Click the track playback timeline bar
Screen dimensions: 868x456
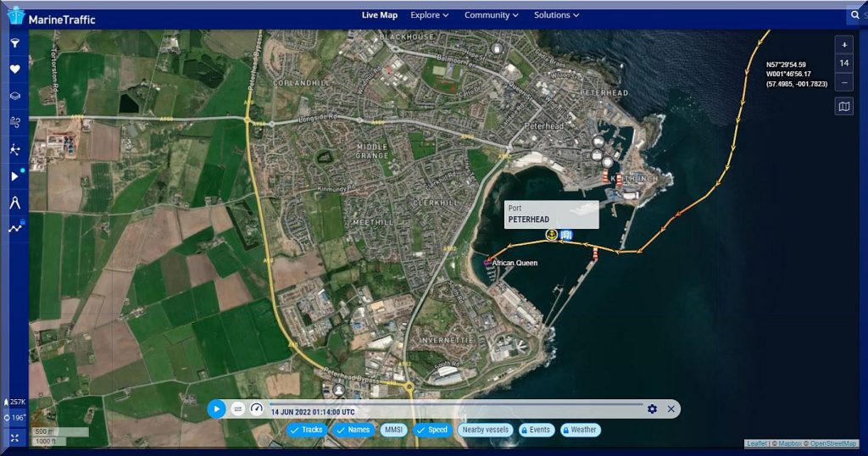[x=456, y=403]
